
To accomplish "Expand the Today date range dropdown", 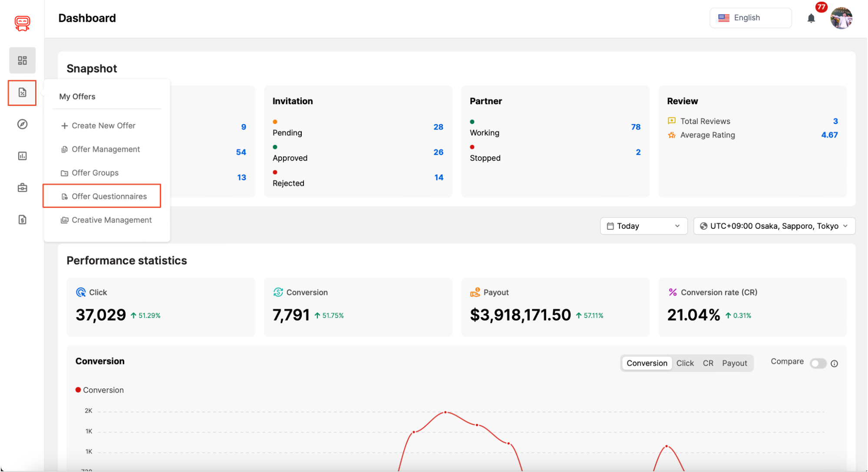I will coord(643,226).
